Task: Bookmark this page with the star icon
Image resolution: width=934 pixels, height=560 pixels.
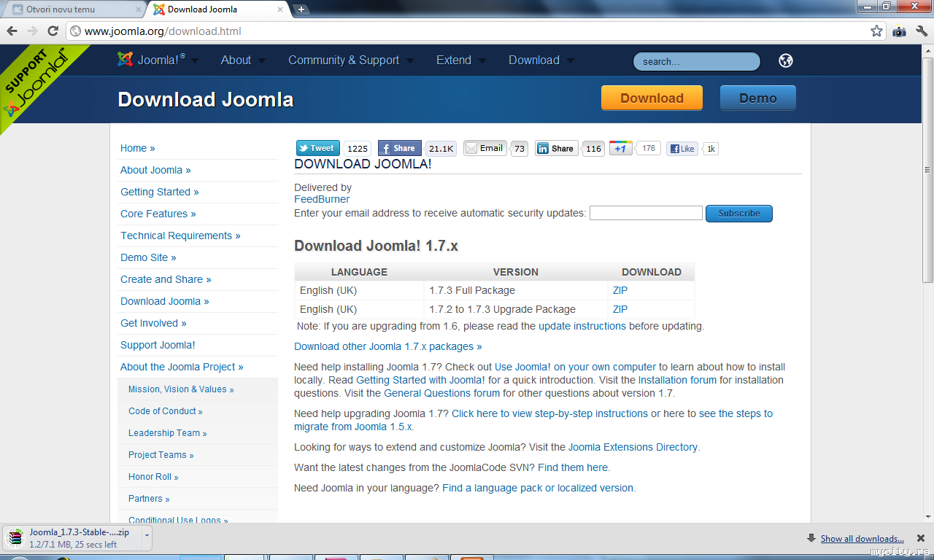Action: 876,31
